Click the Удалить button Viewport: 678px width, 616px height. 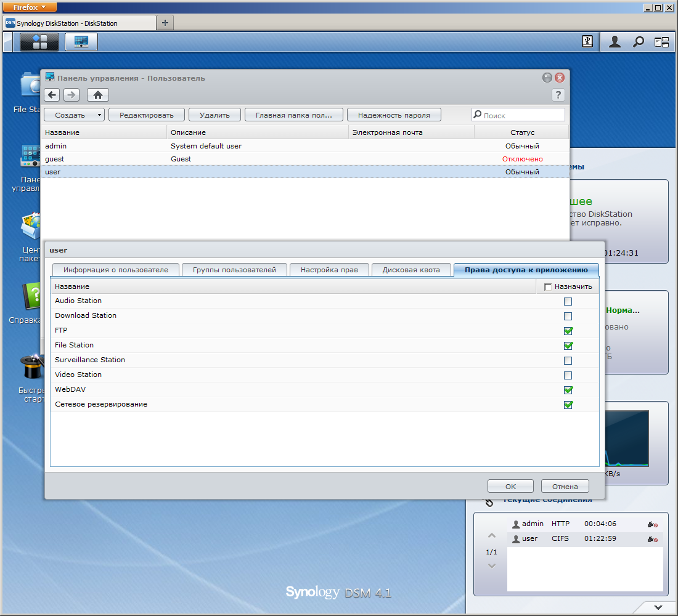(x=215, y=115)
